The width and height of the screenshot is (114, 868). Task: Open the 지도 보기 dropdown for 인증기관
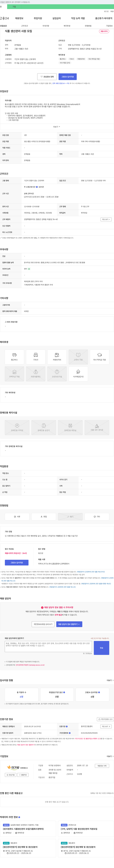(106, 726)
